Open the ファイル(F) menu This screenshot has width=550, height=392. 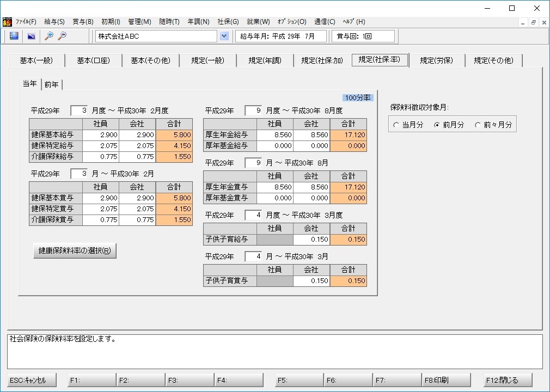[26, 22]
